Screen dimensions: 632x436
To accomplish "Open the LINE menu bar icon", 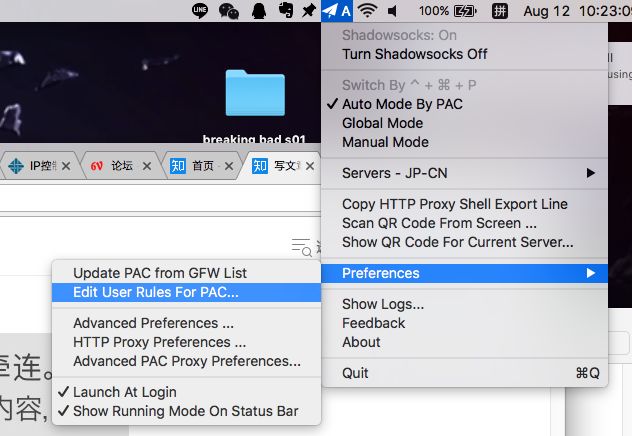I will coord(200,10).
